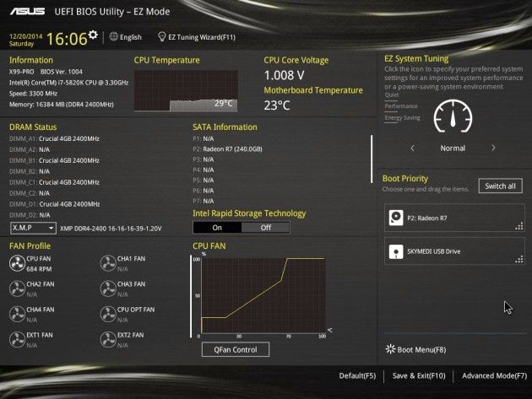Click SATA P2: Radeon R7 (240.0GB) entry
The height and width of the screenshot is (399, 532).
coord(227,148)
